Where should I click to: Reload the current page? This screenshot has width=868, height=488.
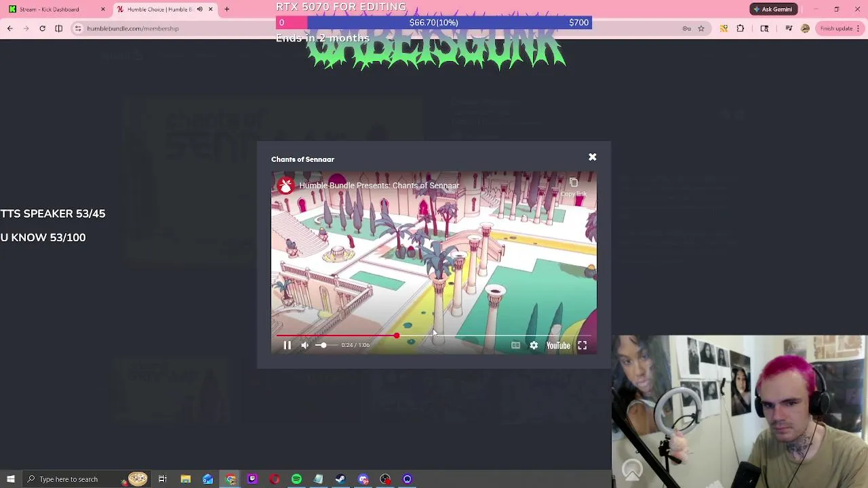[42, 28]
